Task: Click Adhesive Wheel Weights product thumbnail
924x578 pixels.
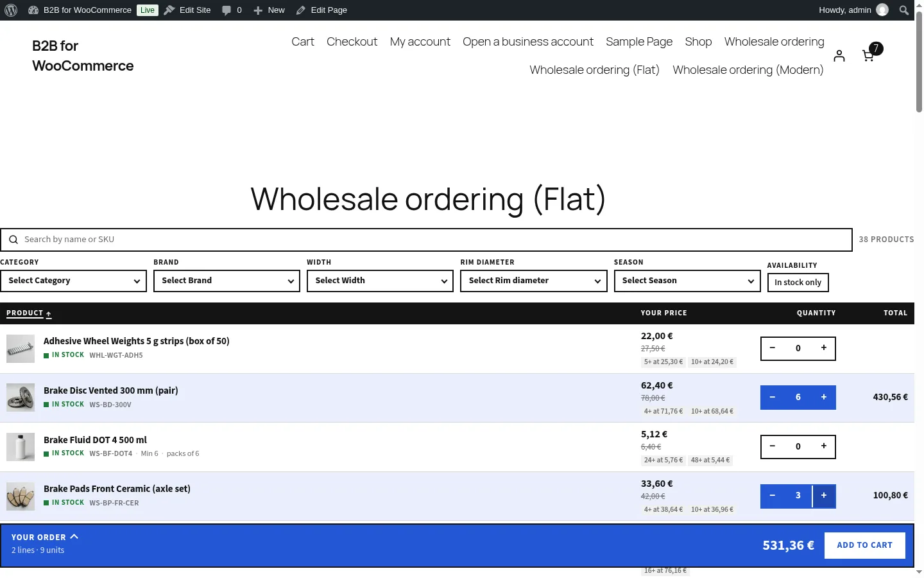Action: (x=21, y=349)
